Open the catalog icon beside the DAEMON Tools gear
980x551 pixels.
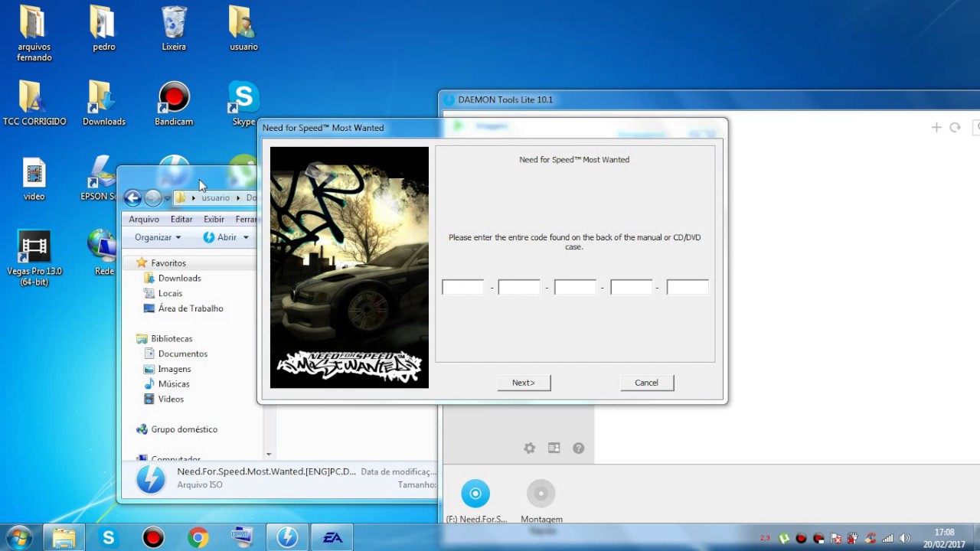coord(554,448)
